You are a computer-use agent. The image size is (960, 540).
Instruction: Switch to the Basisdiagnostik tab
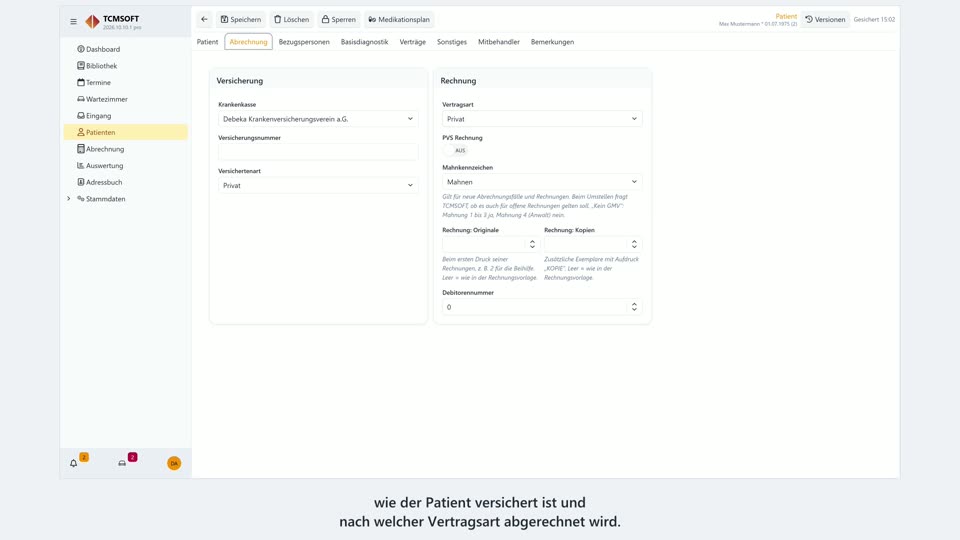(x=364, y=42)
